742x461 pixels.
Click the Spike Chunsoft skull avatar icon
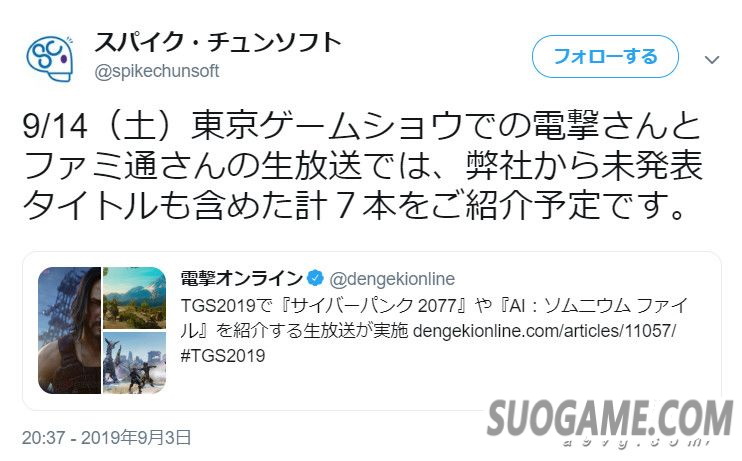[x=50, y=59]
